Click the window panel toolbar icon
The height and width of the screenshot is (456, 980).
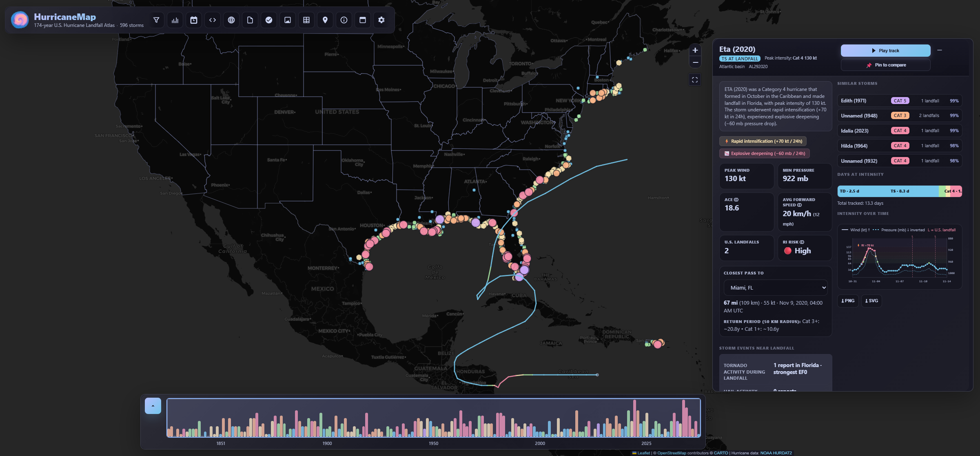(x=363, y=20)
